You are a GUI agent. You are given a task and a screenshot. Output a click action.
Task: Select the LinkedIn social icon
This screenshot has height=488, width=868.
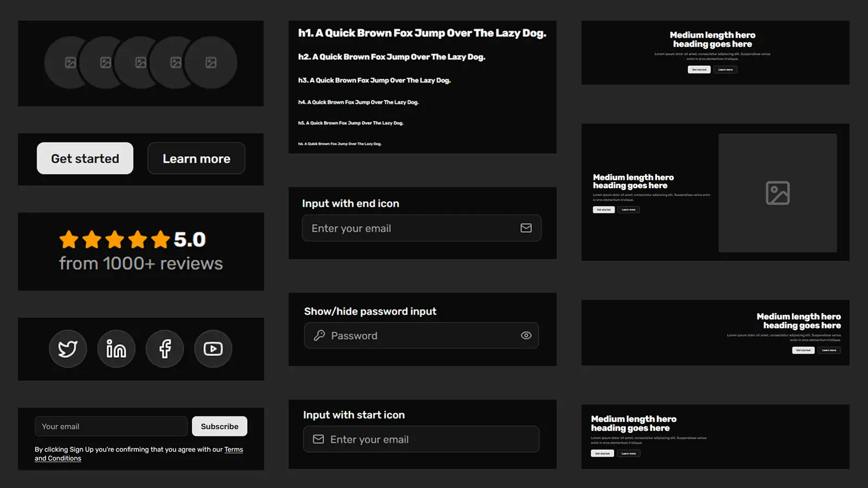[x=116, y=349]
